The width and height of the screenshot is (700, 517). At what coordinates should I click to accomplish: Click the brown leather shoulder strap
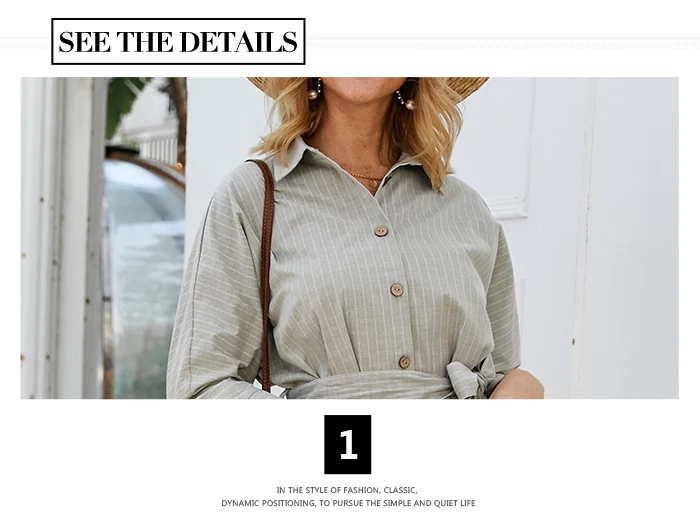[266, 272]
